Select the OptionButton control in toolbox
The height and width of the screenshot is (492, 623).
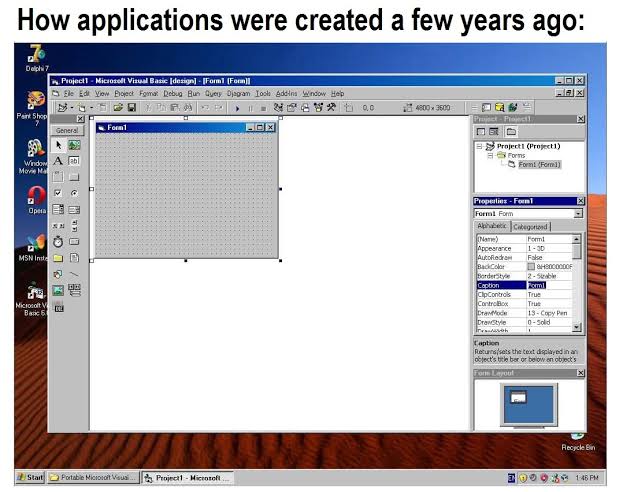pyautogui.click(x=74, y=193)
